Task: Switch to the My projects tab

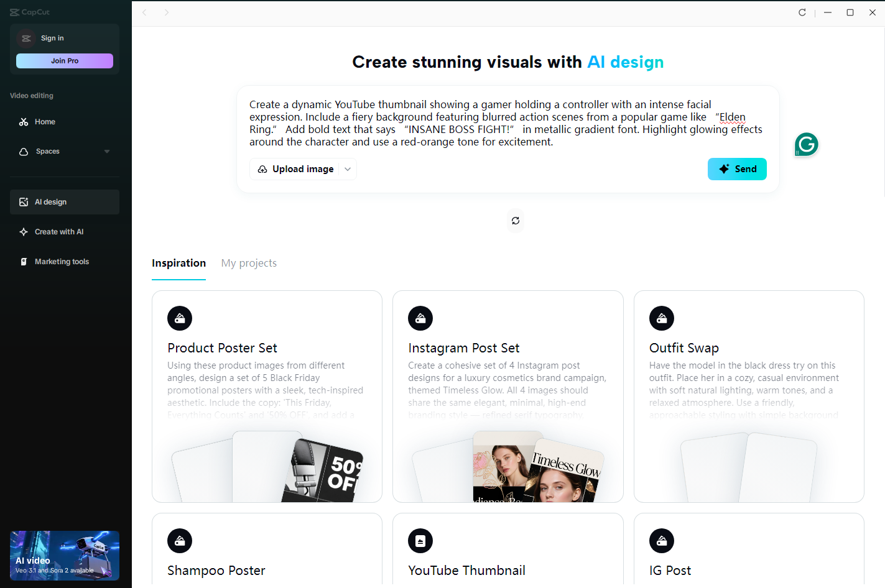Action: click(x=248, y=263)
